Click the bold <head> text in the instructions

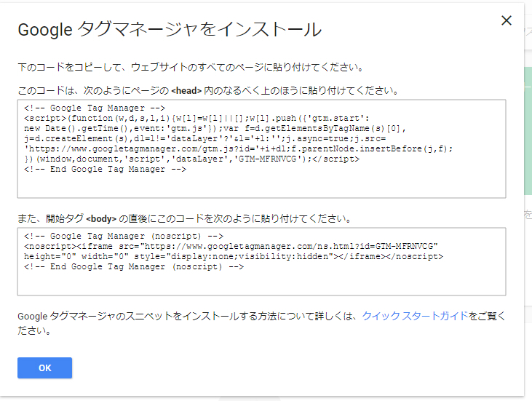[x=186, y=90]
